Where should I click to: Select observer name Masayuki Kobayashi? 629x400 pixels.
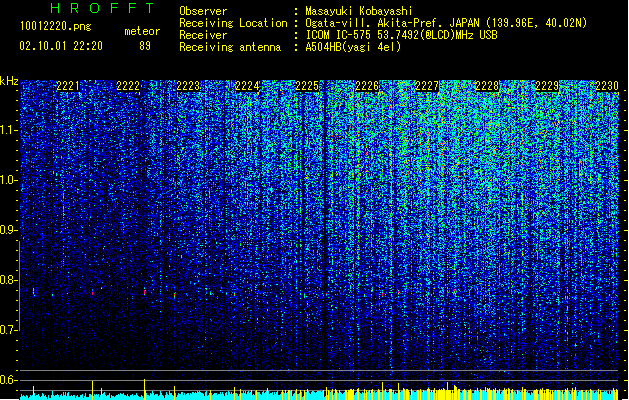coord(359,11)
